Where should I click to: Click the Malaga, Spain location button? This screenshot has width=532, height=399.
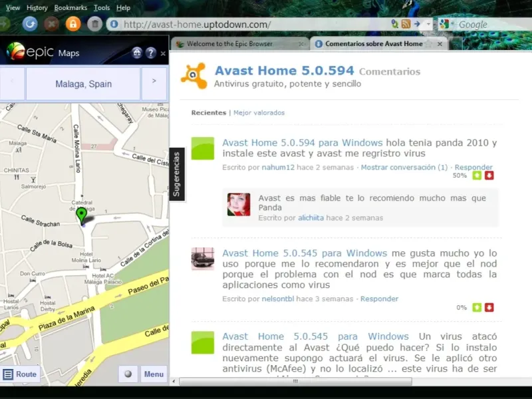pyautogui.click(x=84, y=84)
